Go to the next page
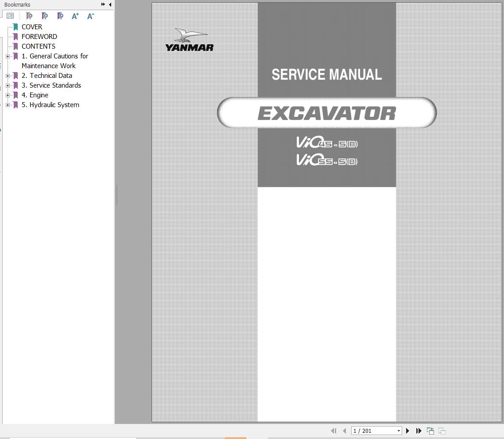This screenshot has height=439, width=504. tap(407, 431)
